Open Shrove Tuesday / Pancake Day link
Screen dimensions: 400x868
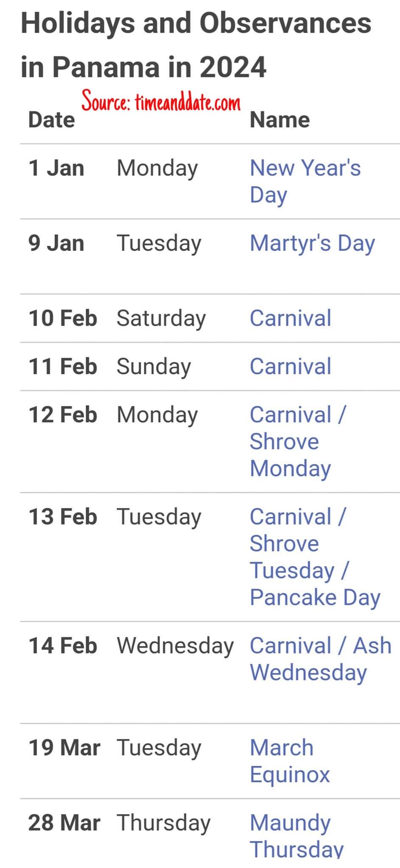314,556
